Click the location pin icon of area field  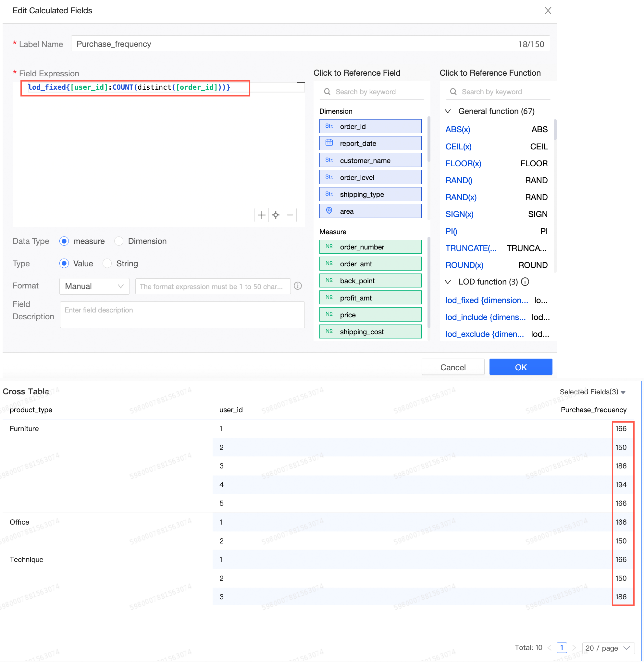(329, 210)
